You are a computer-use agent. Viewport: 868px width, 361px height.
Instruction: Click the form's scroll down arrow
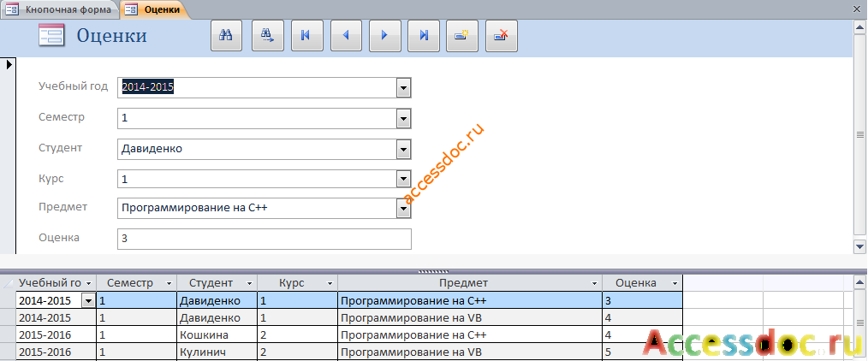point(859,246)
